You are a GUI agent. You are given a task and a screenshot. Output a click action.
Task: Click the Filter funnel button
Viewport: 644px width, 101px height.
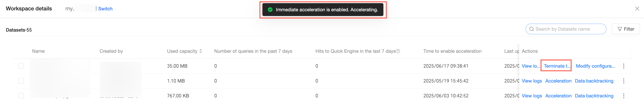point(626,29)
